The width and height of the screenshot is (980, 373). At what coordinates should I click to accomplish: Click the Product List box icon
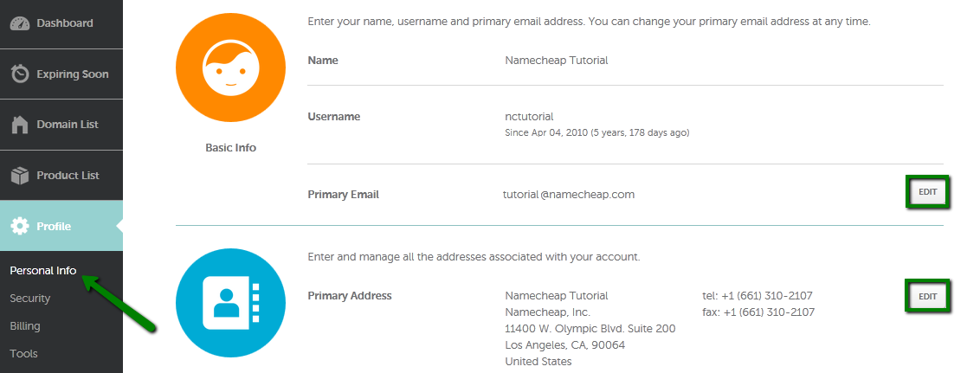(x=20, y=176)
